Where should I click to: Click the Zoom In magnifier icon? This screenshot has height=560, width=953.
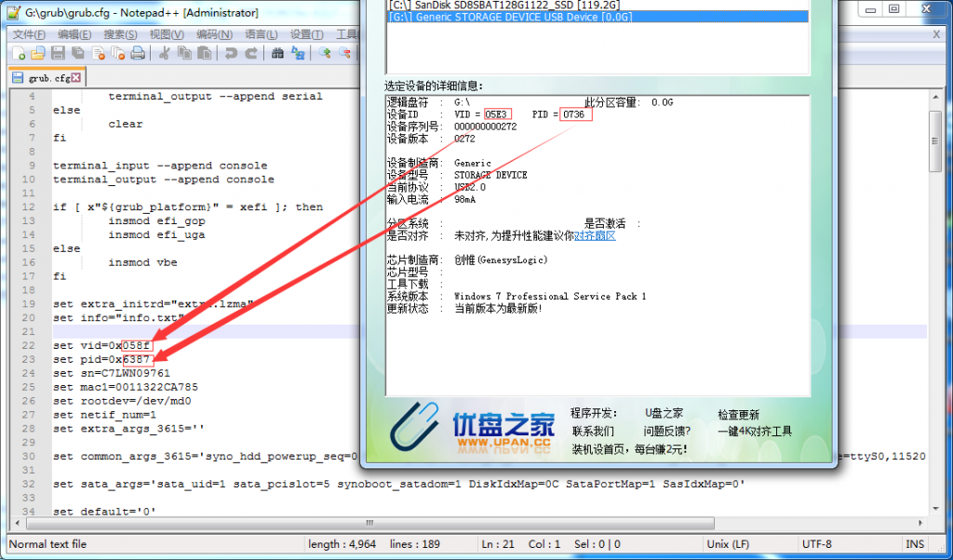(x=325, y=53)
